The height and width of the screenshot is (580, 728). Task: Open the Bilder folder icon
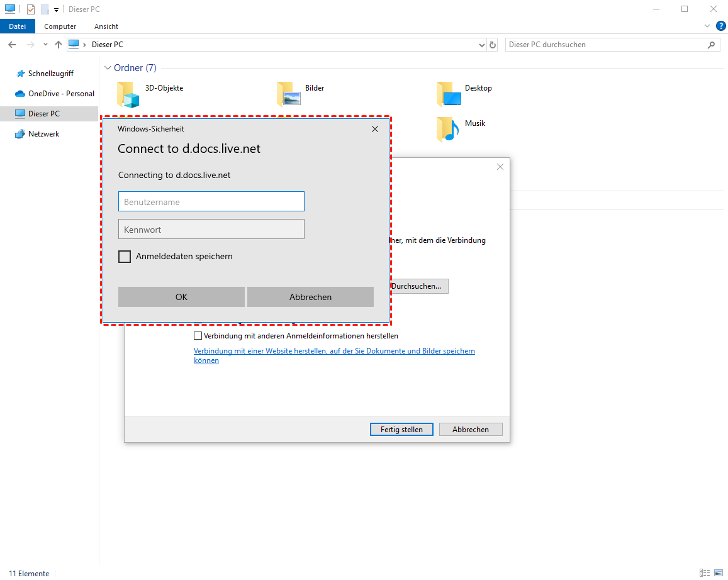coord(288,94)
